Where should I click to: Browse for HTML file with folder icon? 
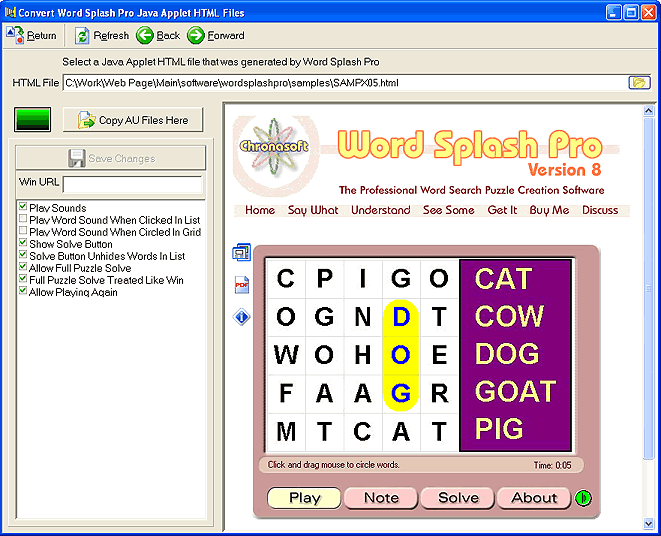[x=638, y=82]
